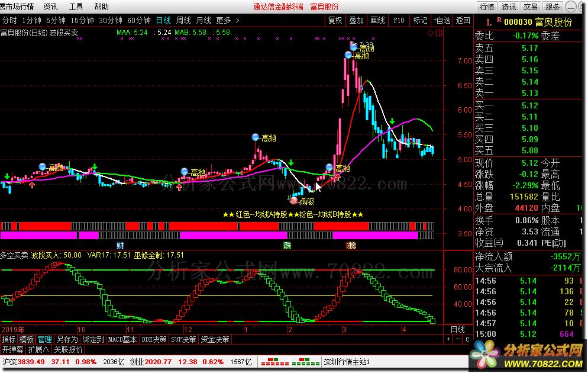This screenshot has width=588, height=373.
Task: Select the 管理 tab
Action: pos(44,339)
